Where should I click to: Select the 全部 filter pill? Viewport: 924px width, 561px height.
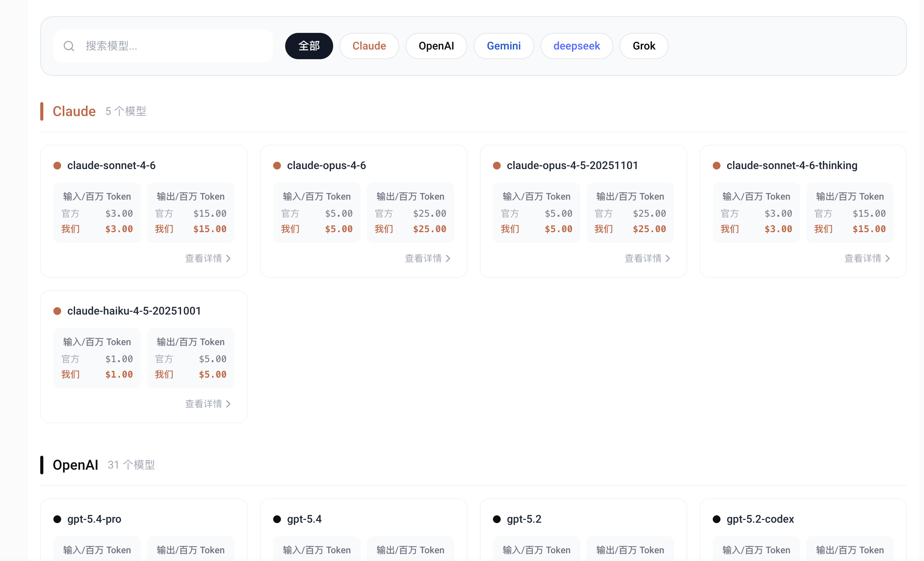click(309, 46)
